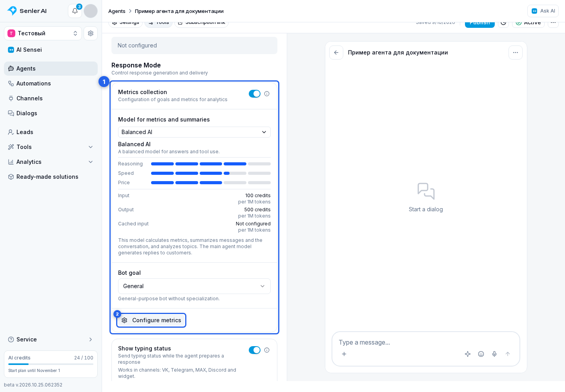Click the info icon beside Metrics collection
The image size is (565, 392).
pos(267,94)
